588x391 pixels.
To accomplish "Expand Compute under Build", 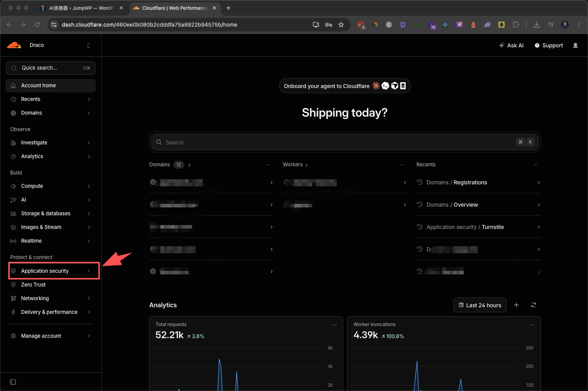I will (x=50, y=186).
